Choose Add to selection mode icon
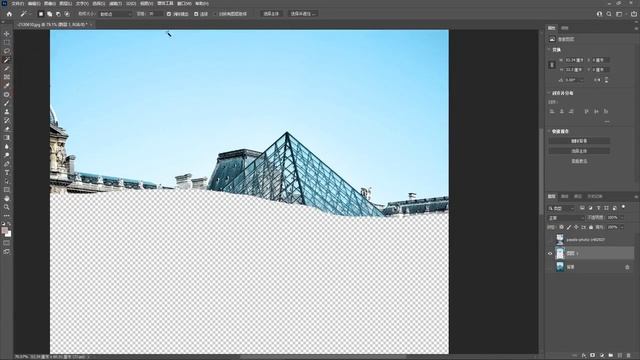 coord(49,14)
